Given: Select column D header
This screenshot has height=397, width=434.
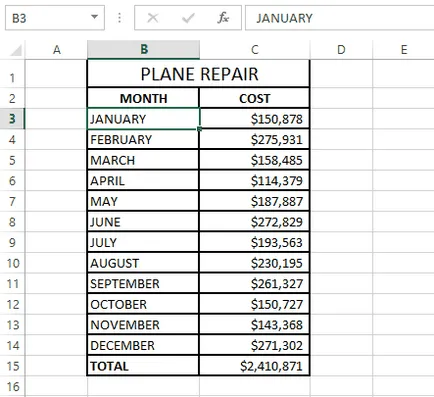Looking at the screenshot, I should [341, 50].
